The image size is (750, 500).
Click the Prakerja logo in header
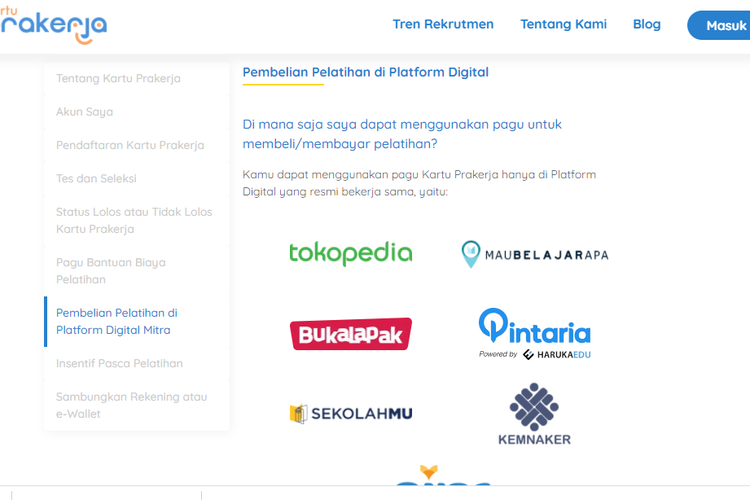[x=53, y=25]
